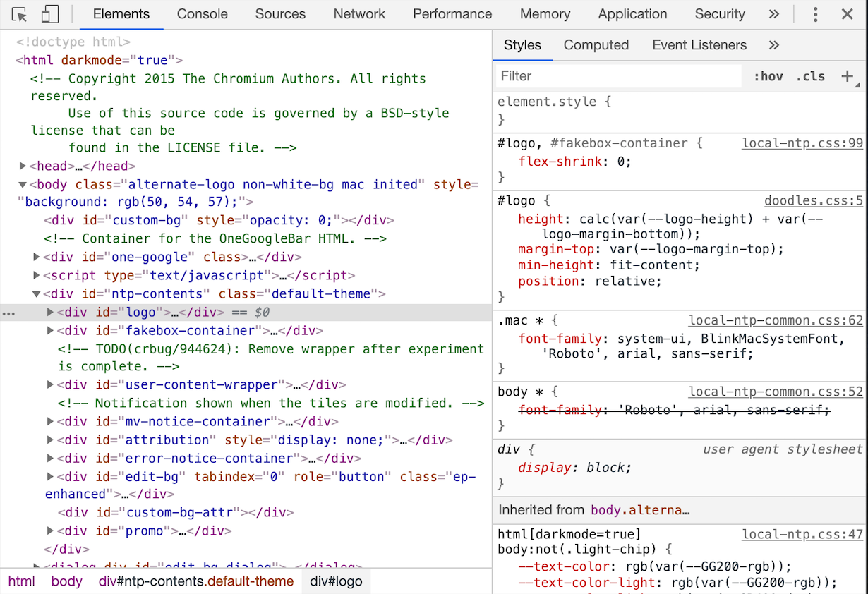
Task: Click the min-height: fit-content declaration
Action: 609,266
